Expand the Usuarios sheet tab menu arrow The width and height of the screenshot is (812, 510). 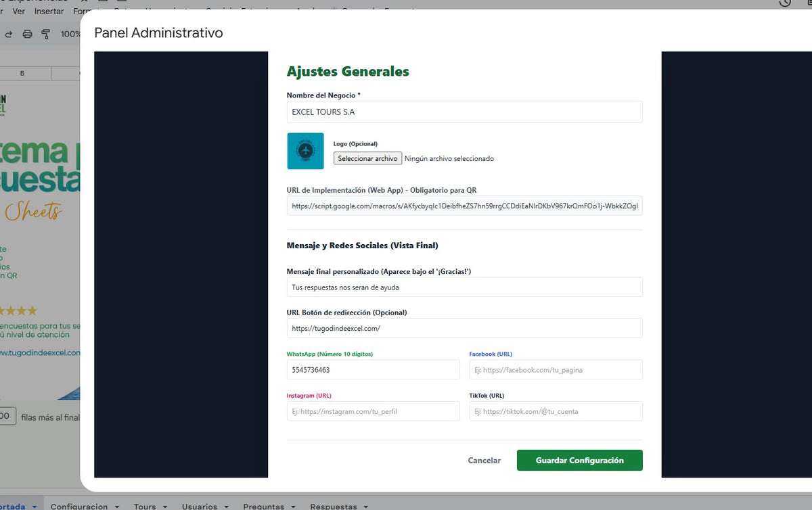[226, 506]
